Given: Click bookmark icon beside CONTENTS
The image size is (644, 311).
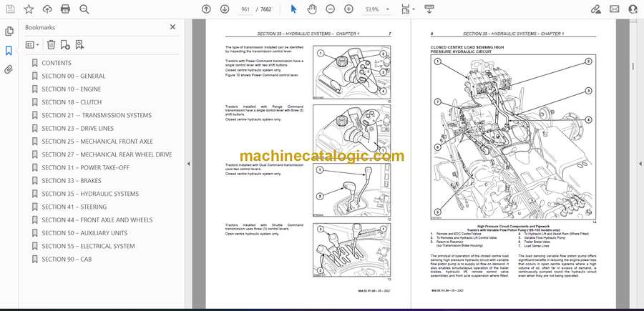Looking at the screenshot, I should click(35, 63).
